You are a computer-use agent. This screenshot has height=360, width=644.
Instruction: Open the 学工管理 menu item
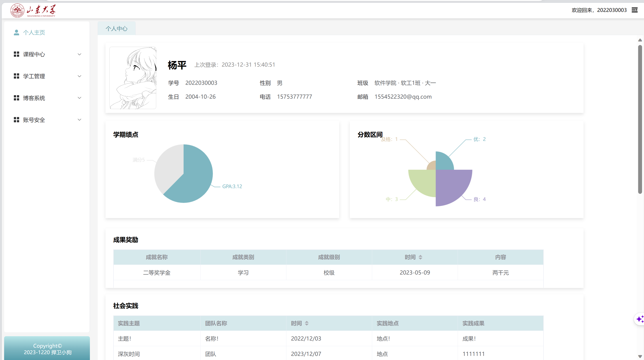pyautogui.click(x=47, y=76)
